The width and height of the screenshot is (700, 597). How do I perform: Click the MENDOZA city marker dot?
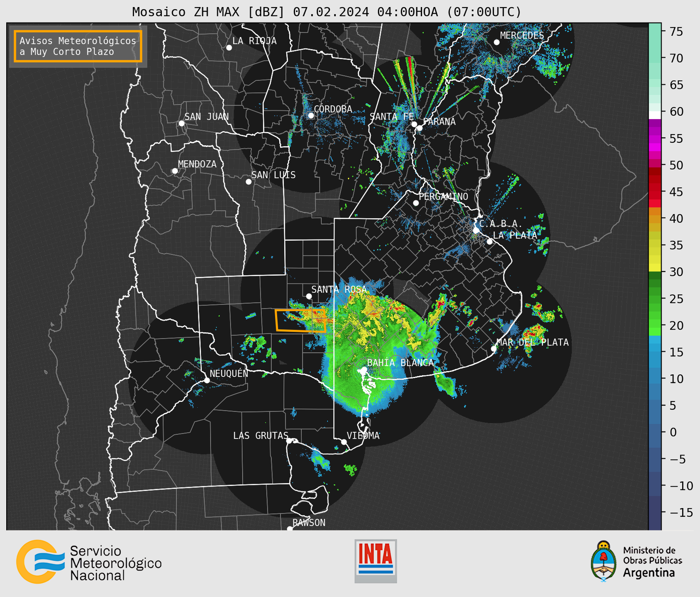175,171
